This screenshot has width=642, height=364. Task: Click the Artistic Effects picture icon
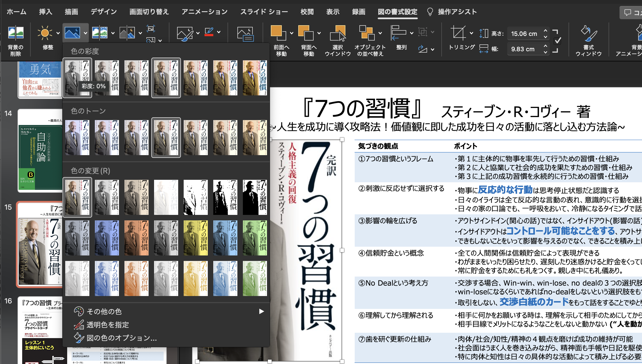click(100, 33)
